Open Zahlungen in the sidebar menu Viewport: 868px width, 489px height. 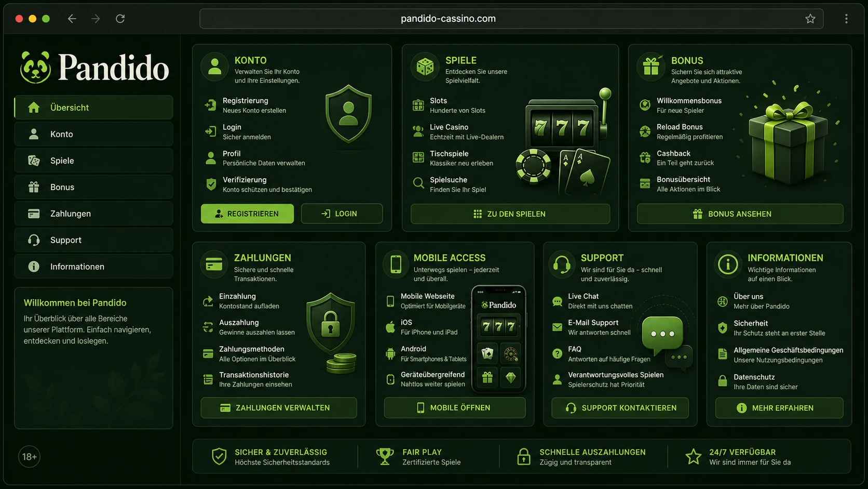[x=93, y=214]
